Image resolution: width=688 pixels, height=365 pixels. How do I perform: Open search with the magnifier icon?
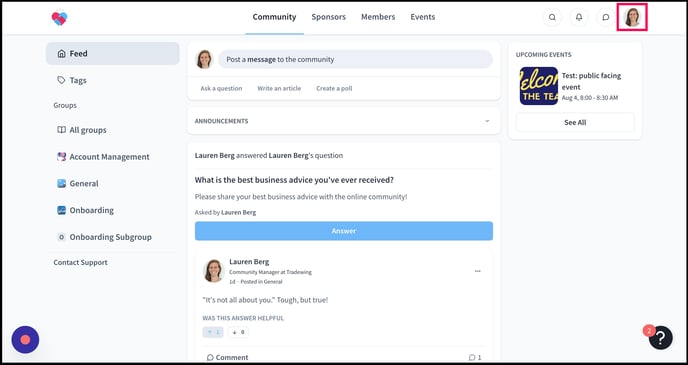point(552,17)
